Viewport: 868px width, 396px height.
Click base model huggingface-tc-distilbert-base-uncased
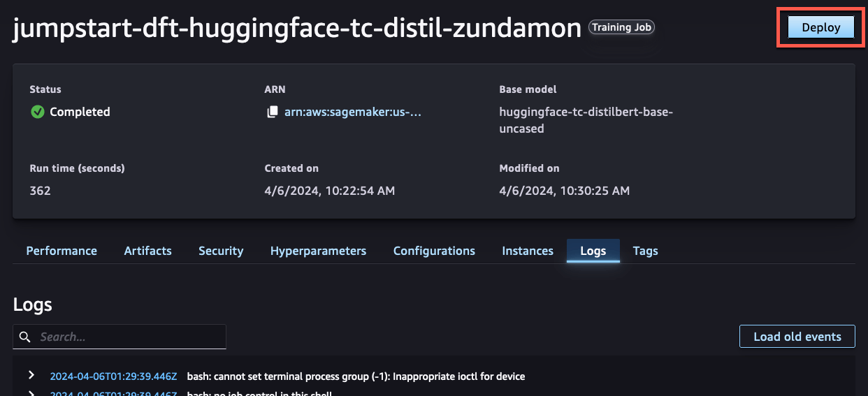586,120
